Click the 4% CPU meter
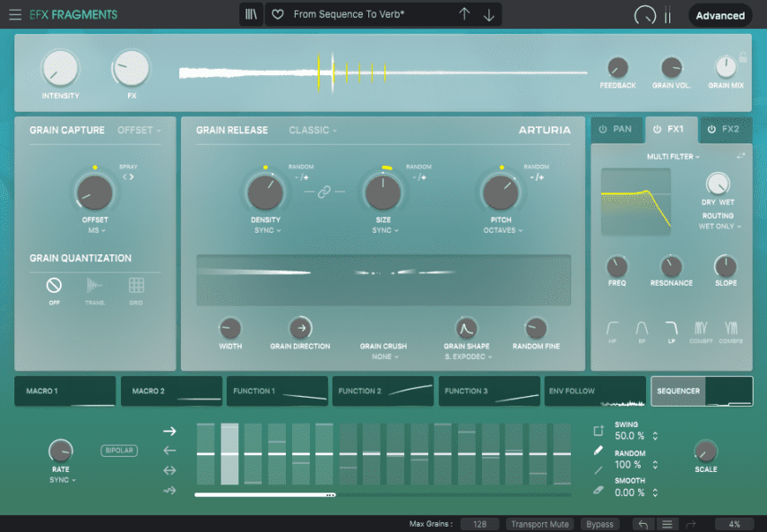The width and height of the screenshot is (767, 532). pyautogui.click(x=734, y=524)
